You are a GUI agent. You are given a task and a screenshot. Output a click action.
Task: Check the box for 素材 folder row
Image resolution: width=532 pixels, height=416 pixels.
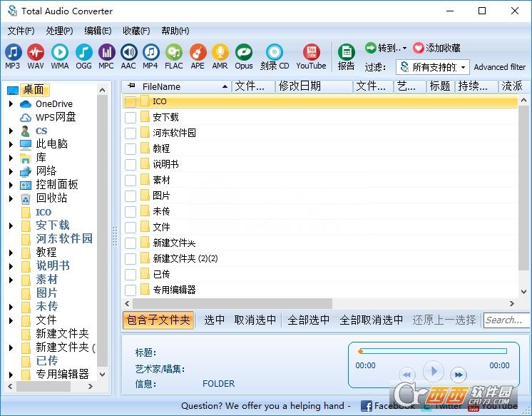[x=131, y=181]
